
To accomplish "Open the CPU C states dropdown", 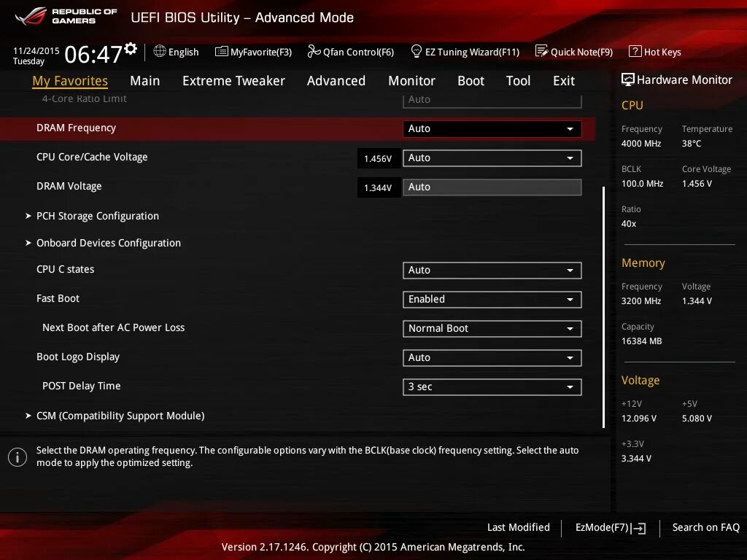I will [492, 271].
